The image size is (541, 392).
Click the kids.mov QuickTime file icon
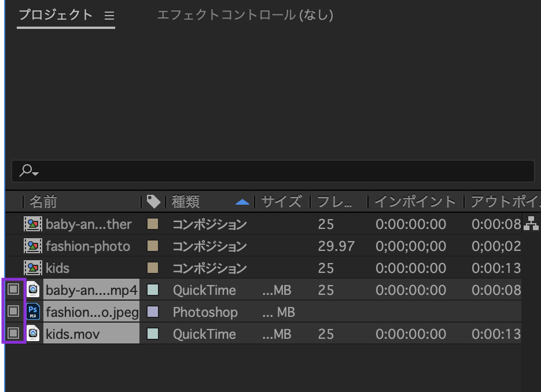coord(34,334)
